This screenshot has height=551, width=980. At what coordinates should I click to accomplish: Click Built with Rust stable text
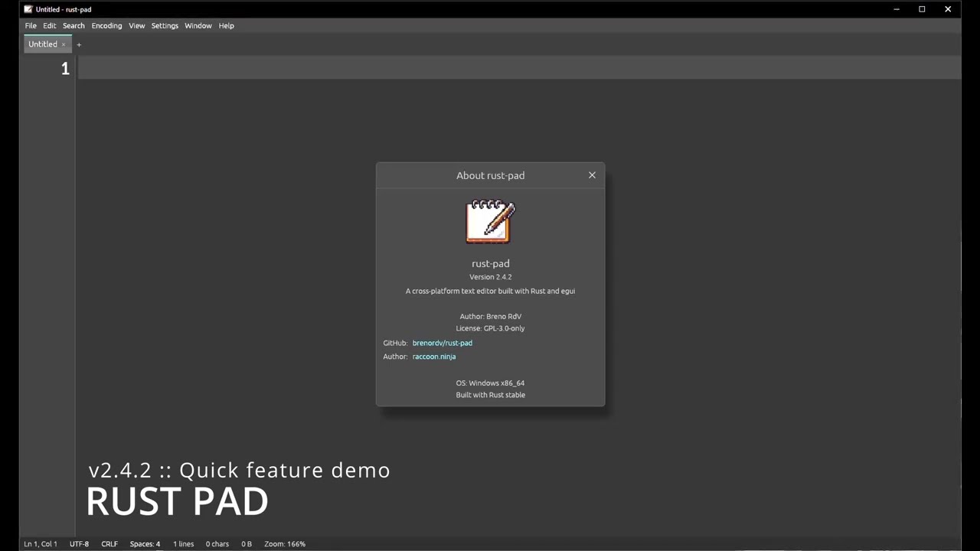click(491, 395)
